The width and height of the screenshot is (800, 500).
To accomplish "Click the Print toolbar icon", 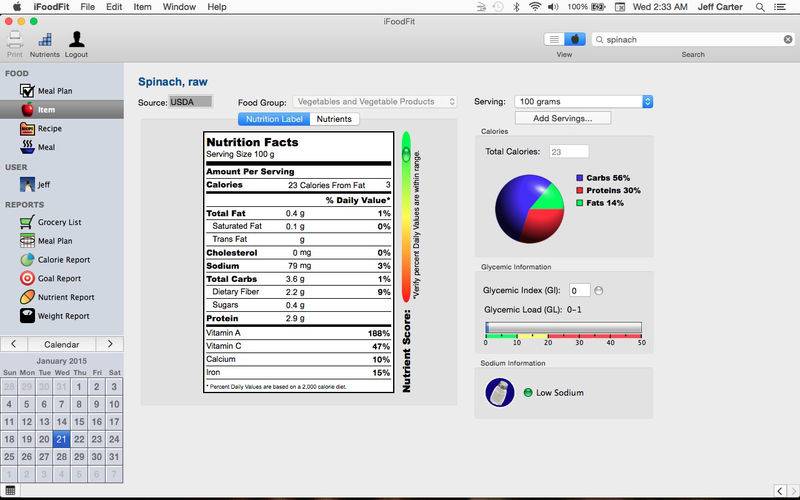I will [x=14, y=42].
